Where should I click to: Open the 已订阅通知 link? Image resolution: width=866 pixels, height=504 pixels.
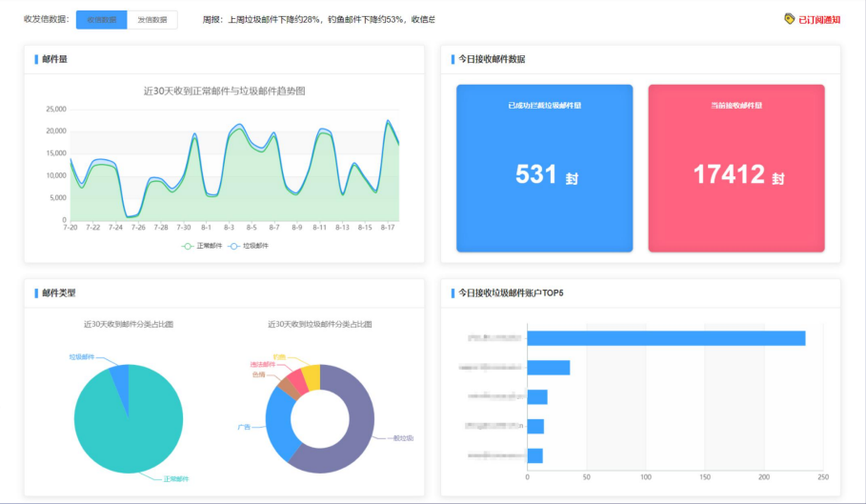tap(819, 19)
